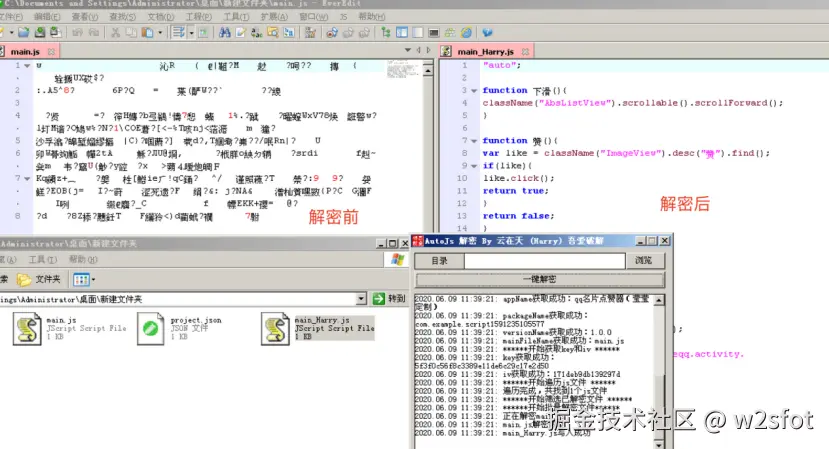829x449 pixels.
Task: Click the Redo toolbar icon
Action: tap(94, 33)
